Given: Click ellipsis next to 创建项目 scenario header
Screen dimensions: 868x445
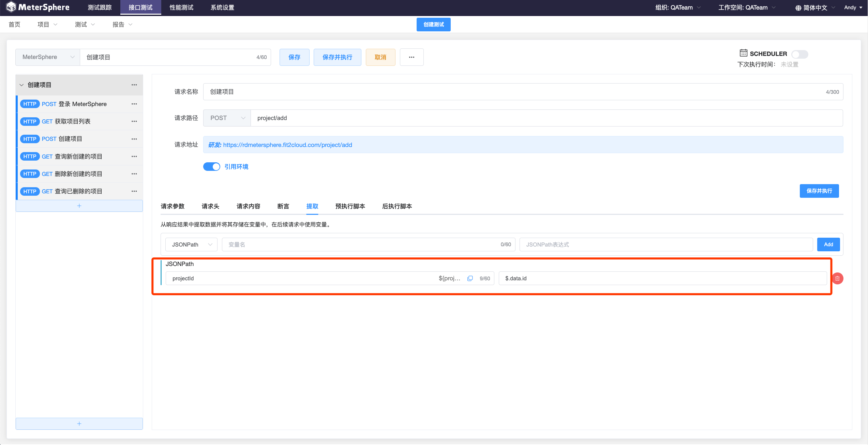Looking at the screenshot, I should pyautogui.click(x=134, y=85).
